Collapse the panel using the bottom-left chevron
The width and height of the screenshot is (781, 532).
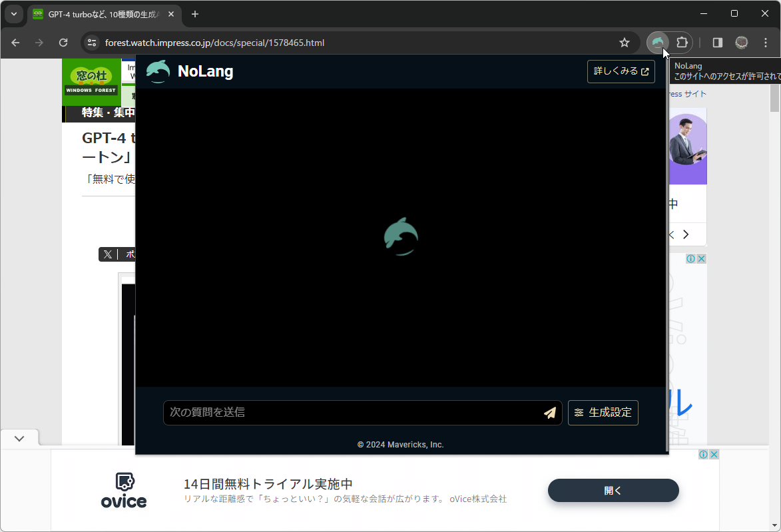(19, 437)
